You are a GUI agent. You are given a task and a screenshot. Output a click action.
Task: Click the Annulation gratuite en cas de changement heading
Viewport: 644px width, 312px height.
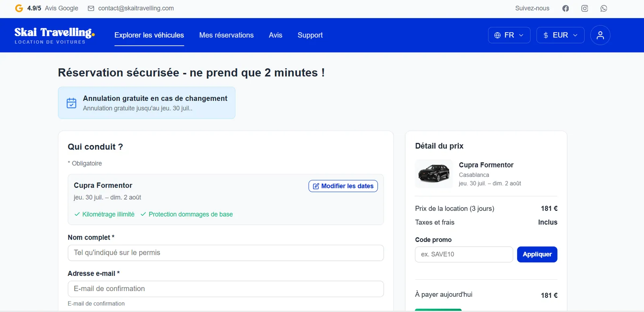coord(155,98)
